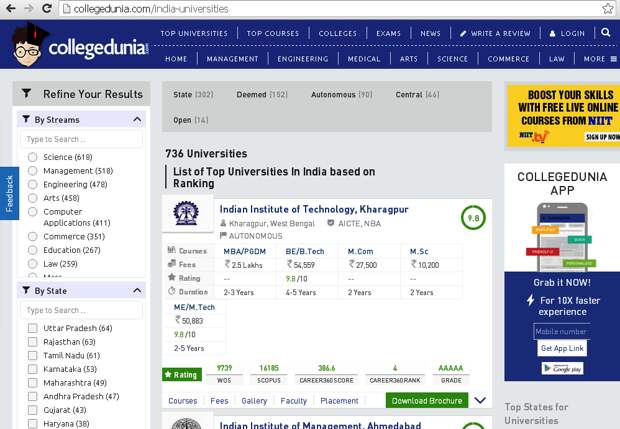Click the stream Type to Search field
The width and height of the screenshot is (620, 429).
[x=81, y=139]
